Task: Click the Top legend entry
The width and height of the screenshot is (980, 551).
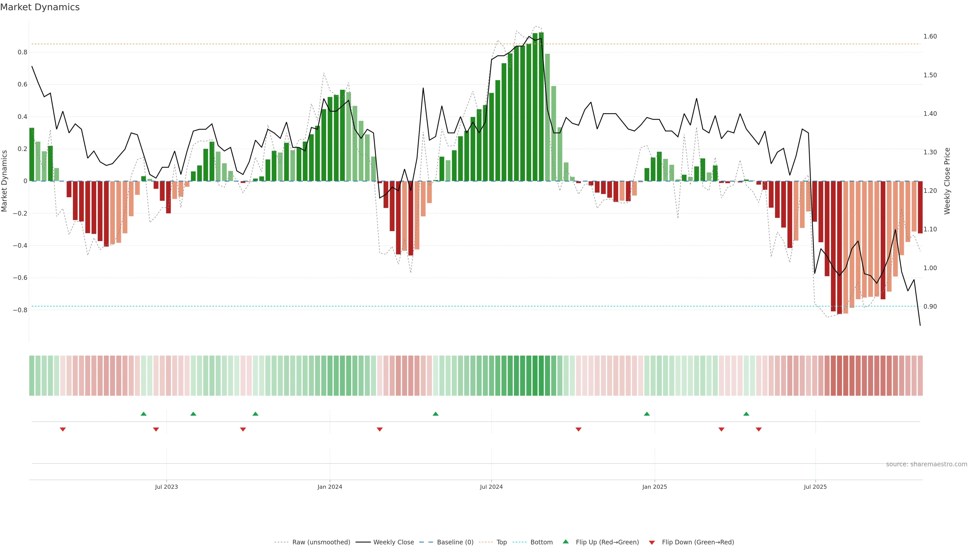Action: [x=501, y=542]
